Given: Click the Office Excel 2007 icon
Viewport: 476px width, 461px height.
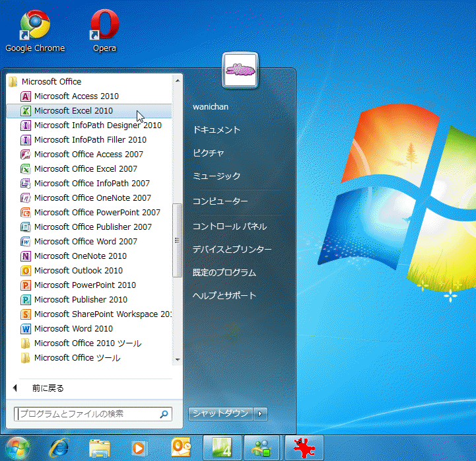Looking at the screenshot, I should [x=26, y=169].
